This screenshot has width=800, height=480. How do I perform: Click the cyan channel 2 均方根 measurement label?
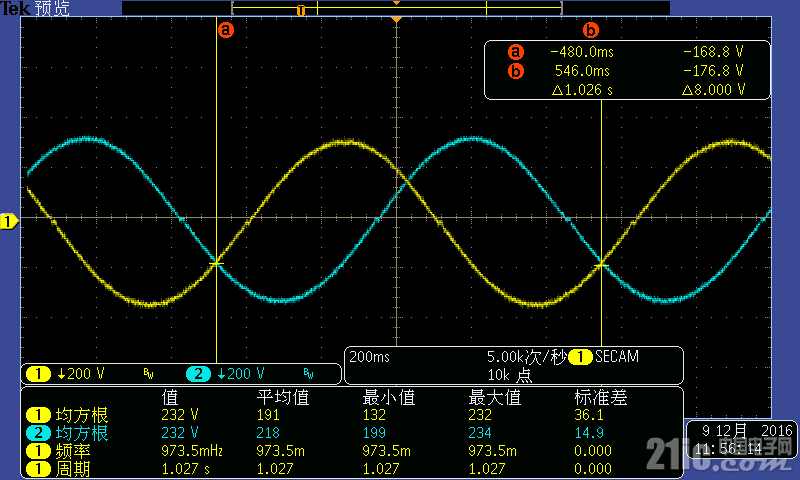click(x=82, y=433)
